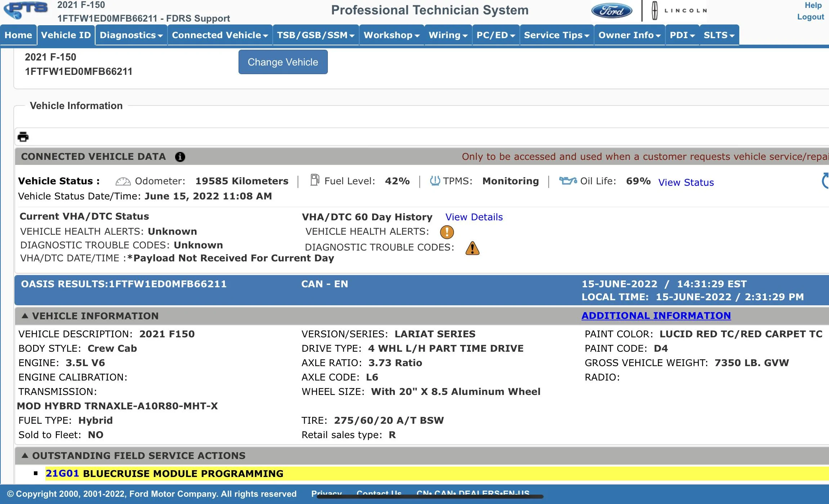The height and width of the screenshot is (504, 829).
Task: Refresh vehicle status with circular arrow
Action: coord(825,181)
